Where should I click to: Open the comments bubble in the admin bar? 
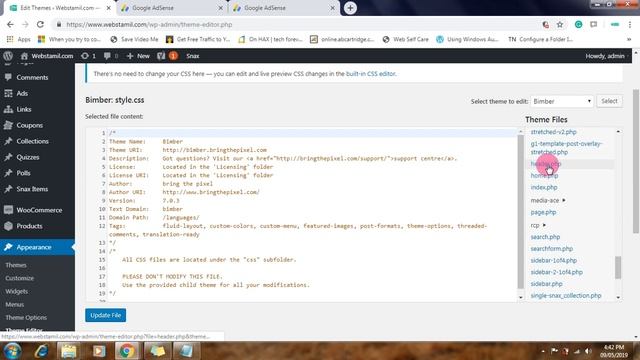coord(111,56)
